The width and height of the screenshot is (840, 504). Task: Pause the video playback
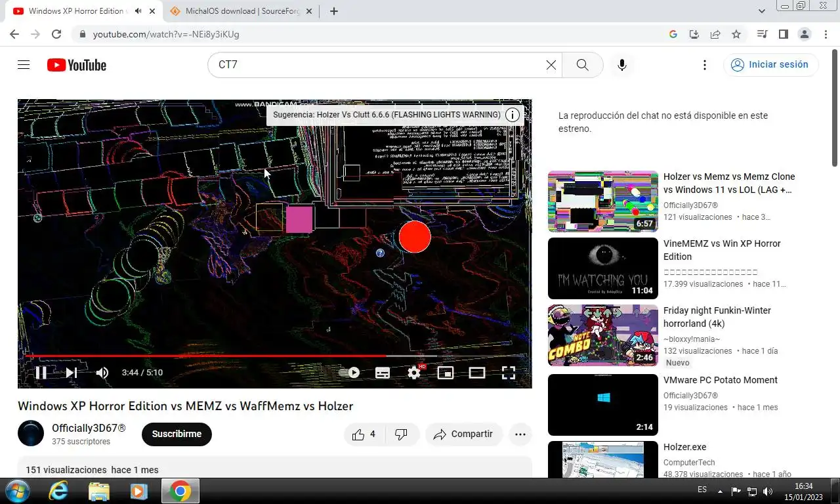[41, 373]
